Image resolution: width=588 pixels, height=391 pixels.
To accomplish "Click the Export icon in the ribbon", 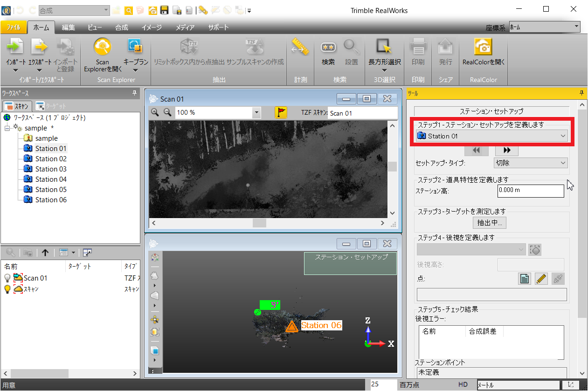I will click(x=40, y=47).
